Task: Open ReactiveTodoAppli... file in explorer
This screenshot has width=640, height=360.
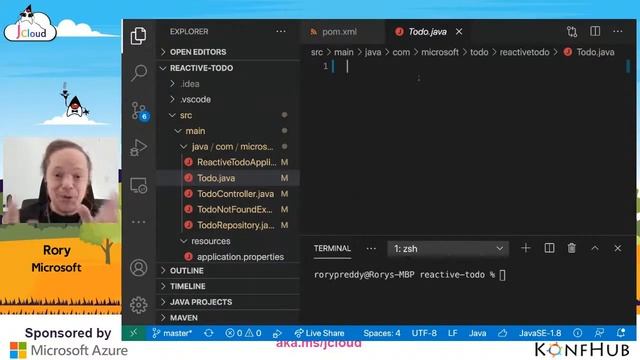Action: click(229, 162)
